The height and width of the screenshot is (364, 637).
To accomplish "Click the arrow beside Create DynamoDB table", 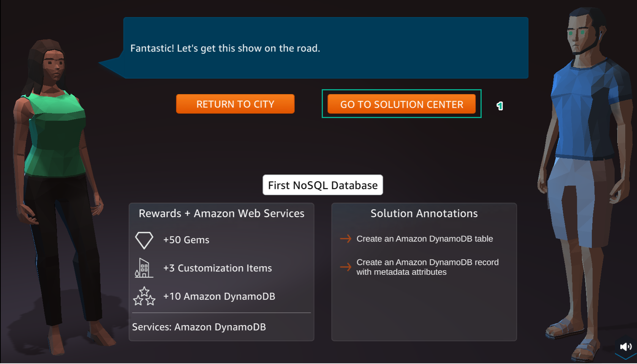I will (346, 238).
